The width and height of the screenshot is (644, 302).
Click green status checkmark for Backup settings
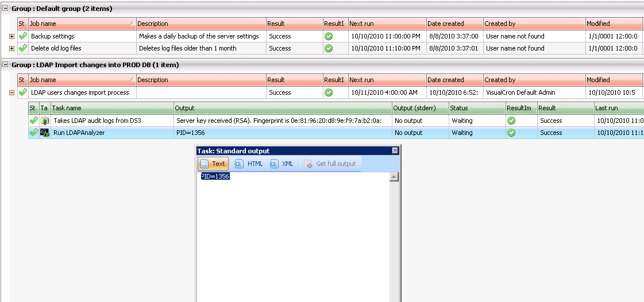(23, 36)
